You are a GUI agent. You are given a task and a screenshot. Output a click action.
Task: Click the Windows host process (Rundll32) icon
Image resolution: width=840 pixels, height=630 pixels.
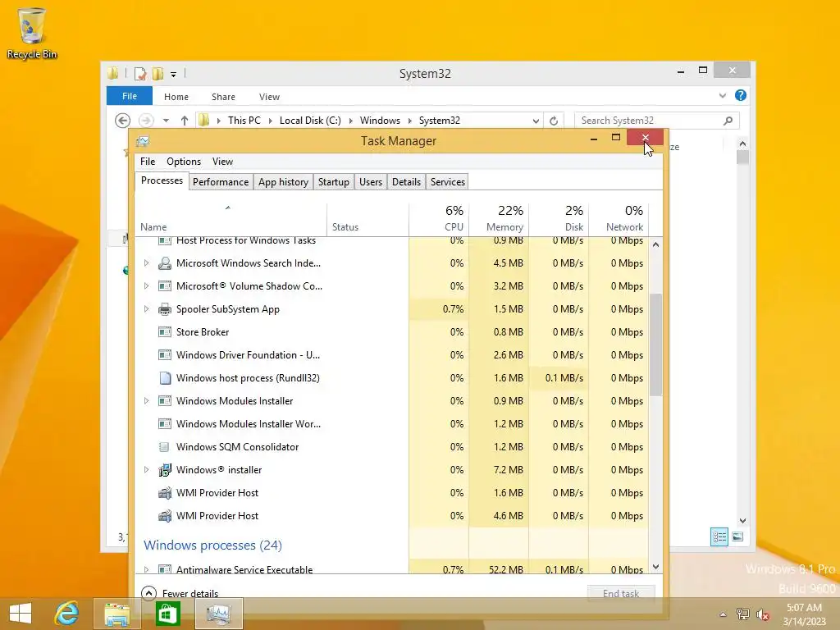165,377
